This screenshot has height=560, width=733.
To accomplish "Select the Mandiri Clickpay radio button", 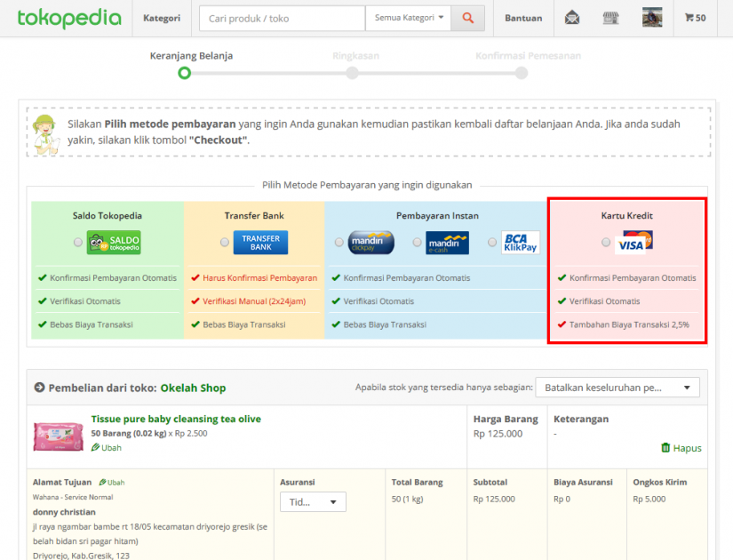I will [x=339, y=242].
